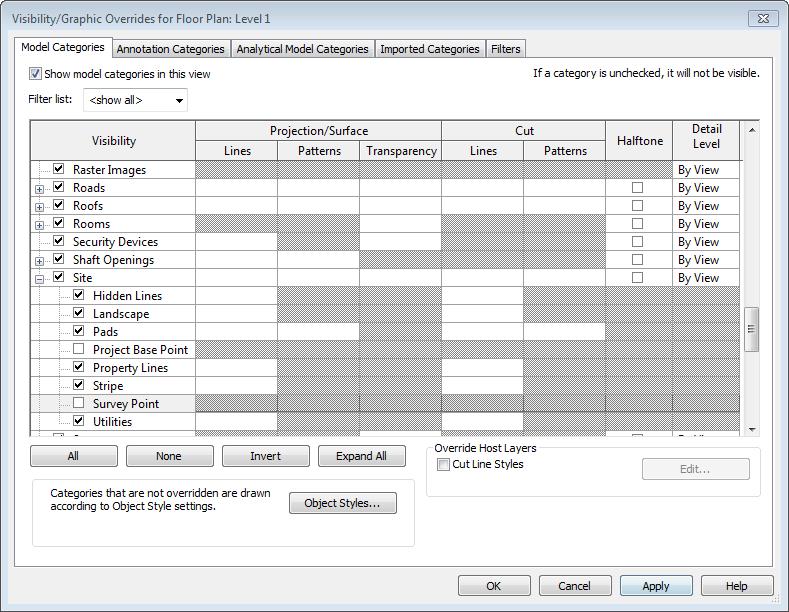Uncheck the Utilities subcategory checkbox
The width and height of the screenshot is (789, 612).
(78, 420)
